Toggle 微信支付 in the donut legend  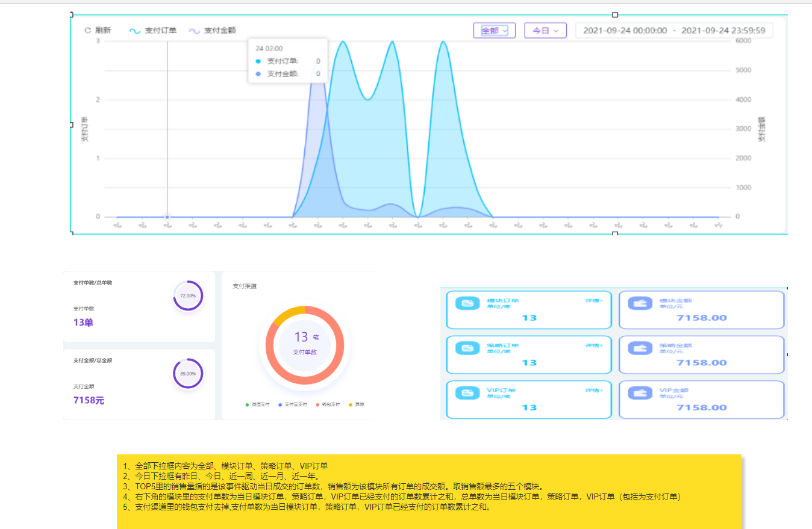259,404
